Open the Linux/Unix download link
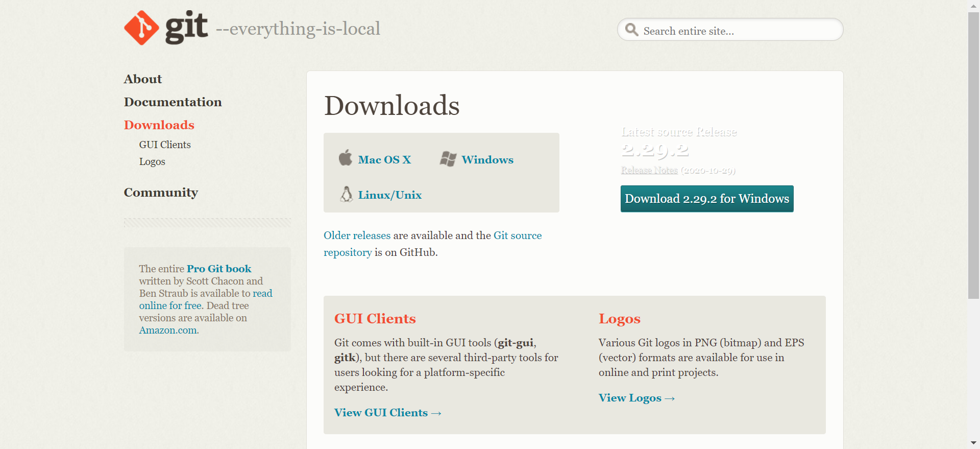 (390, 195)
